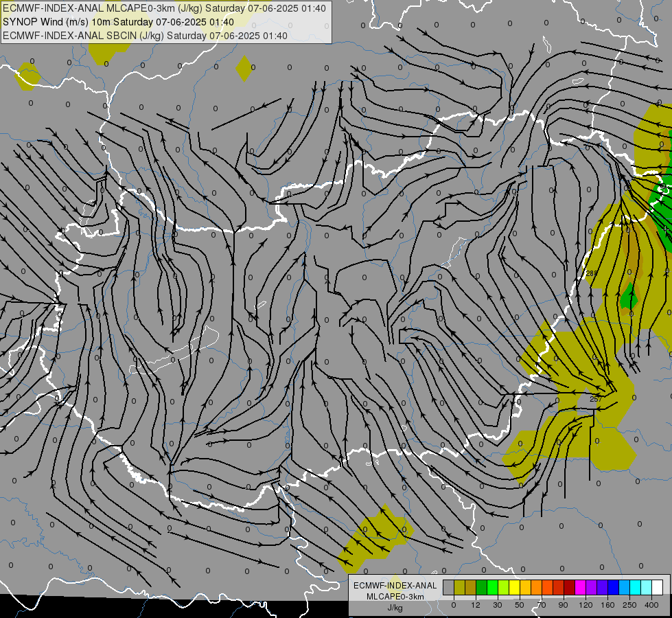The height and width of the screenshot is (618, 672).
Task: Click the 257 value on the map
Action: point(596,399)
